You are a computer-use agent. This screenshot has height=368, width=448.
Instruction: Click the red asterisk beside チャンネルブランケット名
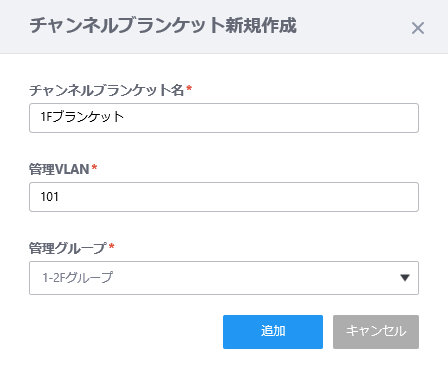click(189, 88)
